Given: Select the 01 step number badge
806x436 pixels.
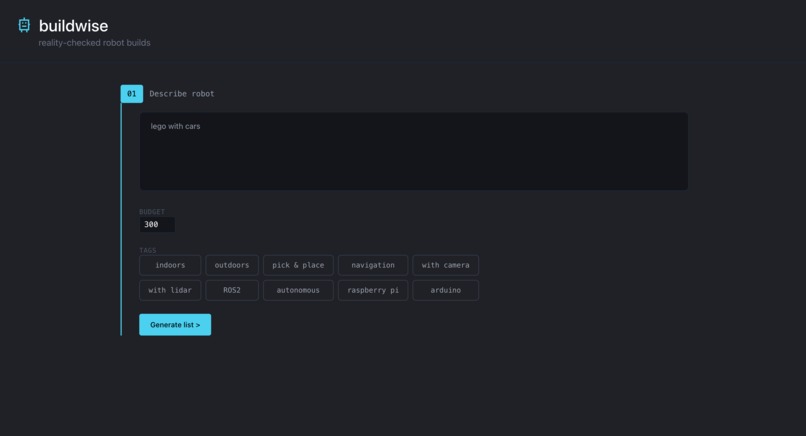Looking at the screenshot, I should pyautogui.click(x=132, y=94).
